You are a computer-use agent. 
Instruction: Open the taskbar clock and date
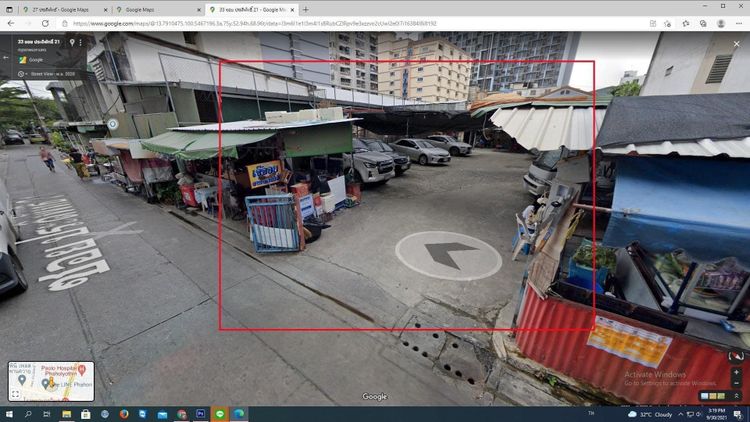717,414
